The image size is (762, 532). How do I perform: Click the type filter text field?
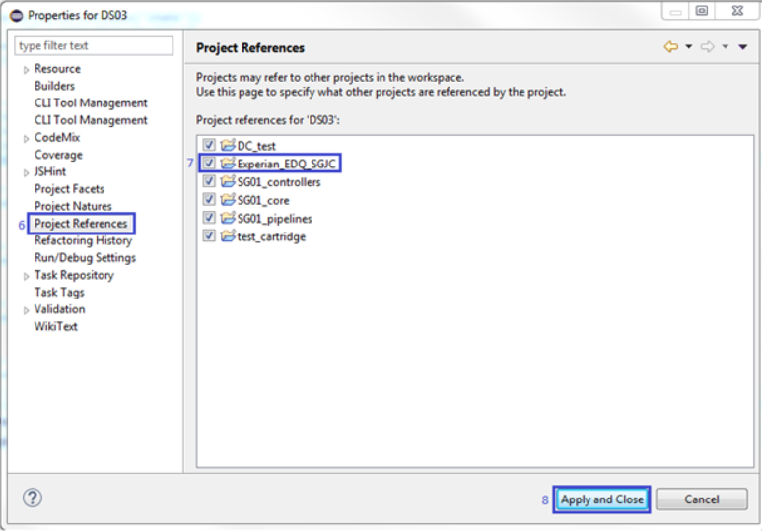94,46
